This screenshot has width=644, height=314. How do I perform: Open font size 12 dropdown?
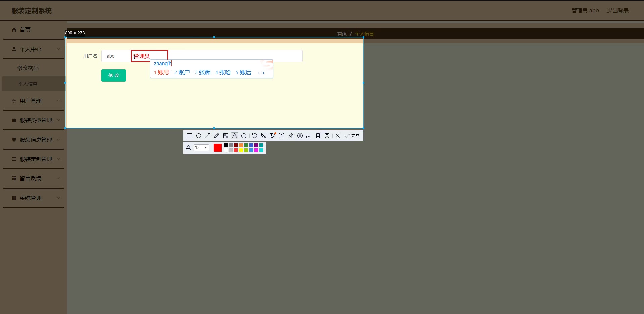coord(201,148)
